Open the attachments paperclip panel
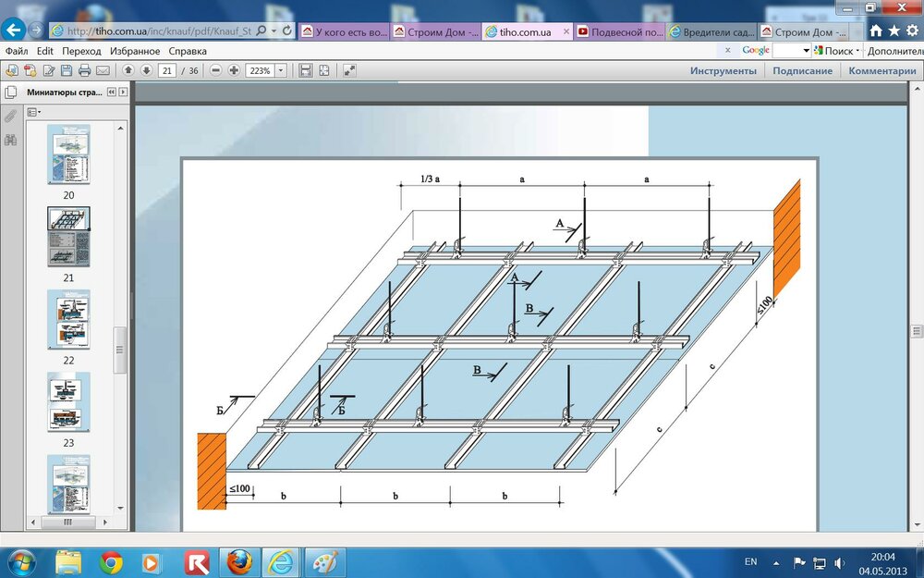The image size is (924, 578). (x=11, y=117)
